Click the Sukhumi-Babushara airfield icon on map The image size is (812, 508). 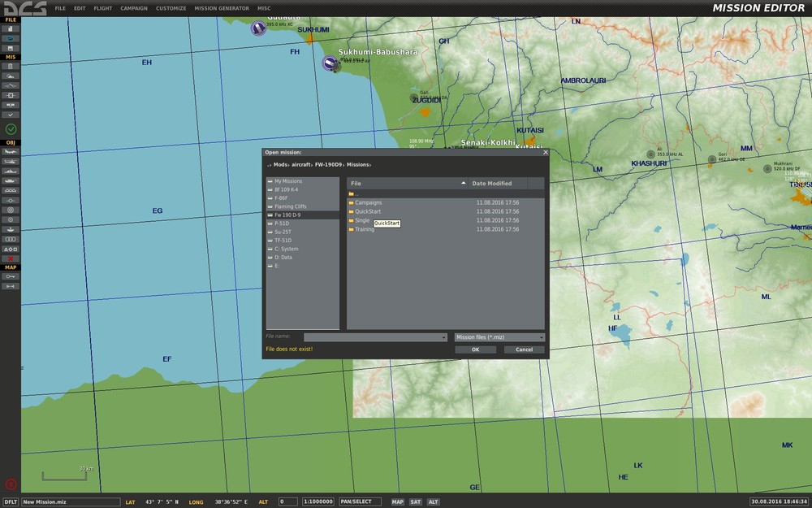330,63
